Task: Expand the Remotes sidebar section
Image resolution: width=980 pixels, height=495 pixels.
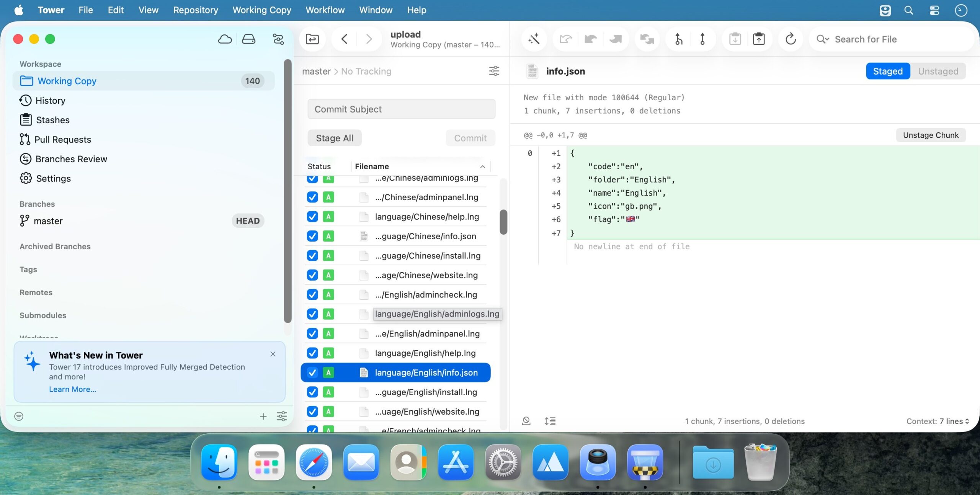Action: click(36, 292)
